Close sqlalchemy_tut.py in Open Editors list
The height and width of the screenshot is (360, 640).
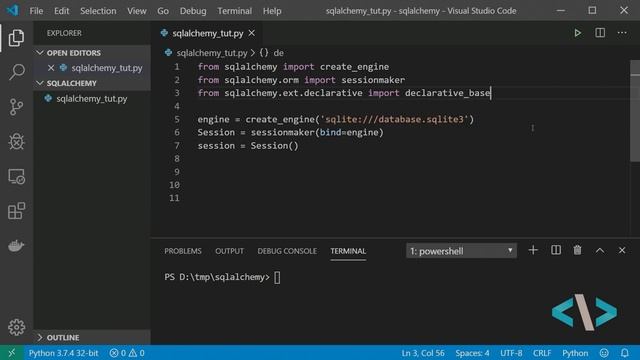[51, 68]
